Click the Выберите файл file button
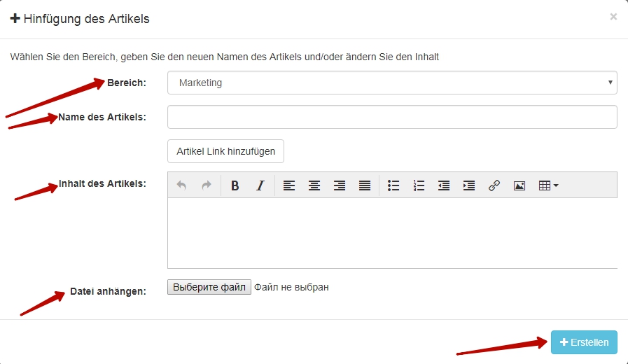This screenshot has width=628, height=364. click(209, 287)
